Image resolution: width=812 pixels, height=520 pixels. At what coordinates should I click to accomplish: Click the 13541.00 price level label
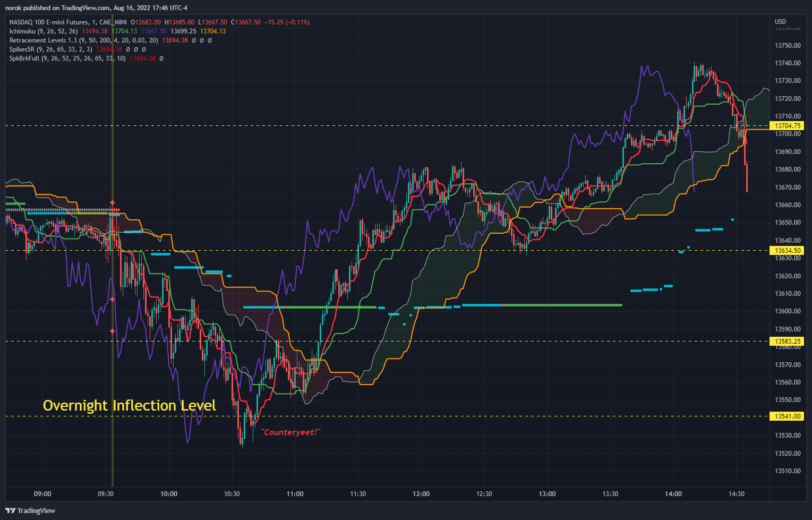coord(787,416)
